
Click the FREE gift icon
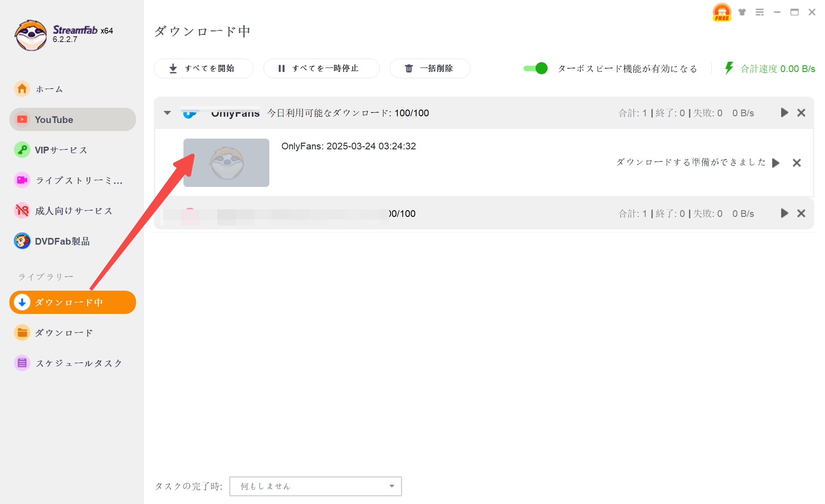tap(722, 12)
